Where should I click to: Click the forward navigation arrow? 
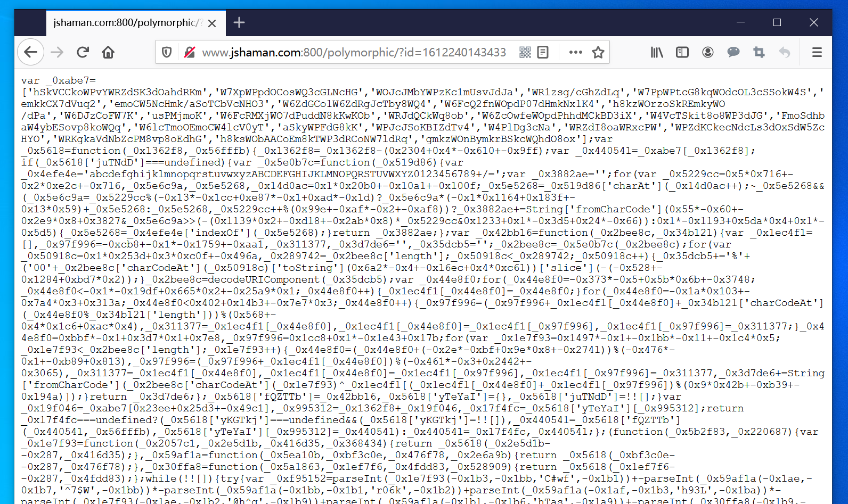57,52
